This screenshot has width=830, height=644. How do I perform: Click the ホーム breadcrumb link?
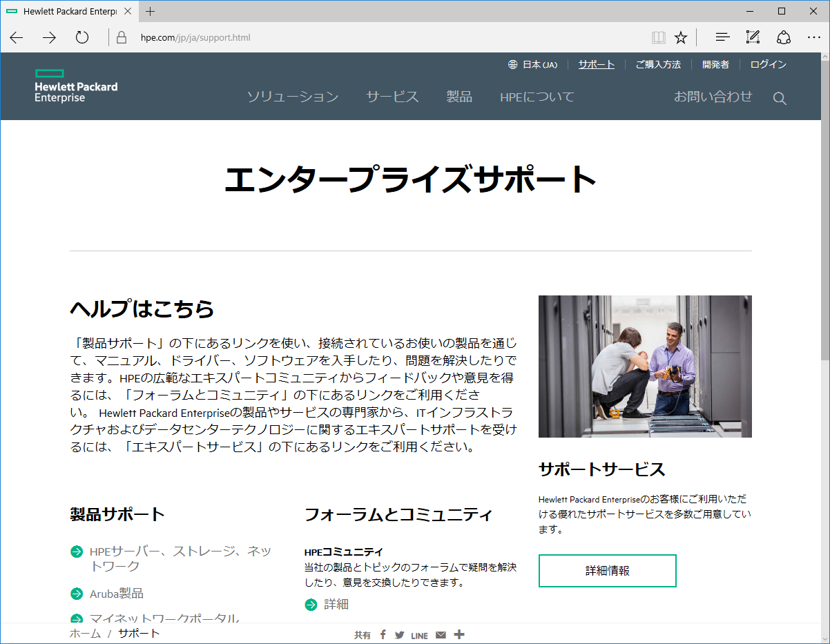[x=85, y=634]
